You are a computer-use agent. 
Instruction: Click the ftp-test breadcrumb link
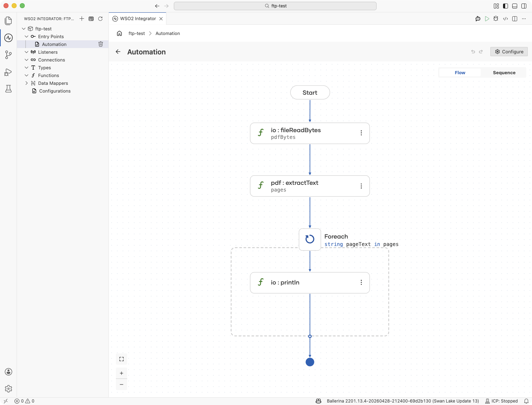pos(137,33)
